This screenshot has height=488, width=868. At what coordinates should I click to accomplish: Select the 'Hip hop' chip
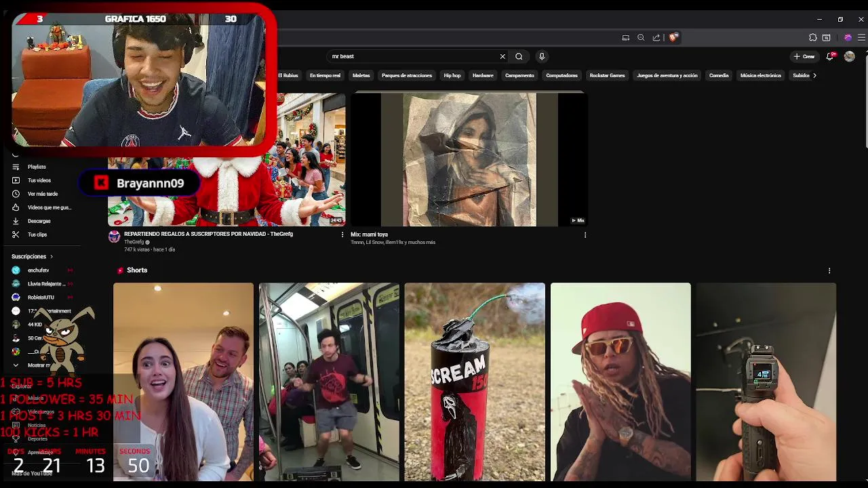click(452, 75)
